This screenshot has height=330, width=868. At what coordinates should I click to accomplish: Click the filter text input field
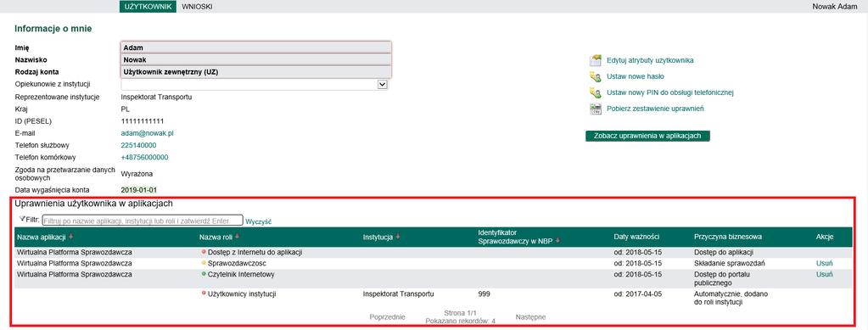point(143,221)
